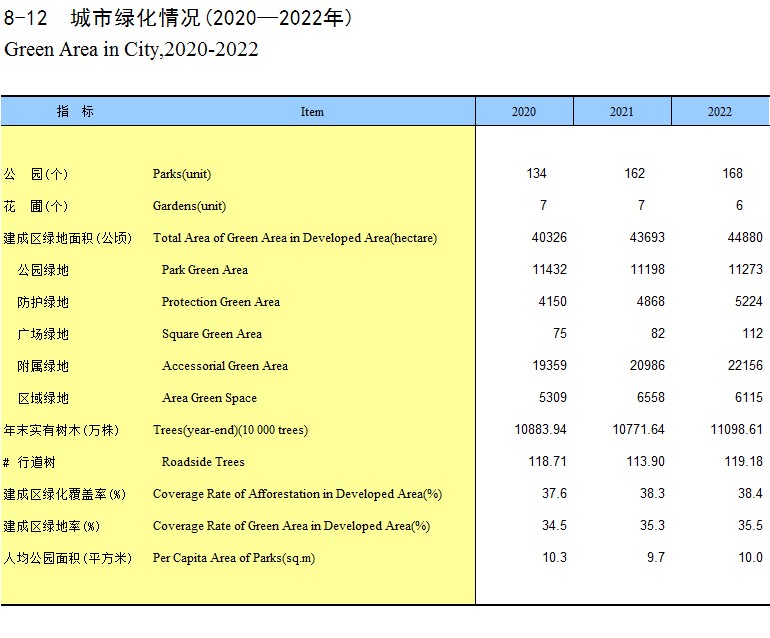Select the 'Park Green Area' label

click(205, 270)
